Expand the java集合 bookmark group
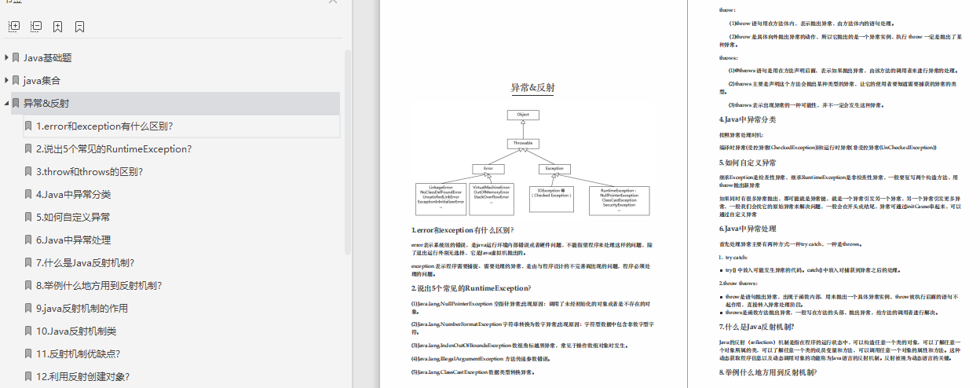The image size is (980, 388). [6, 80]
